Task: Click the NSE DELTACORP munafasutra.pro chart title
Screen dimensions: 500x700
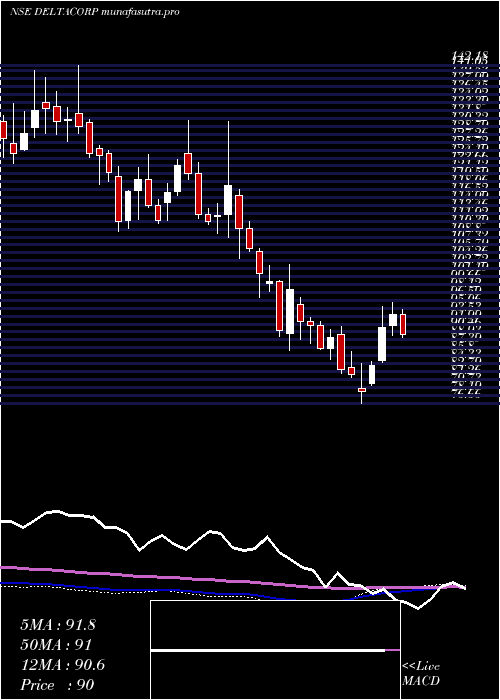Action: pyautogui.click(x=94, y=12)
